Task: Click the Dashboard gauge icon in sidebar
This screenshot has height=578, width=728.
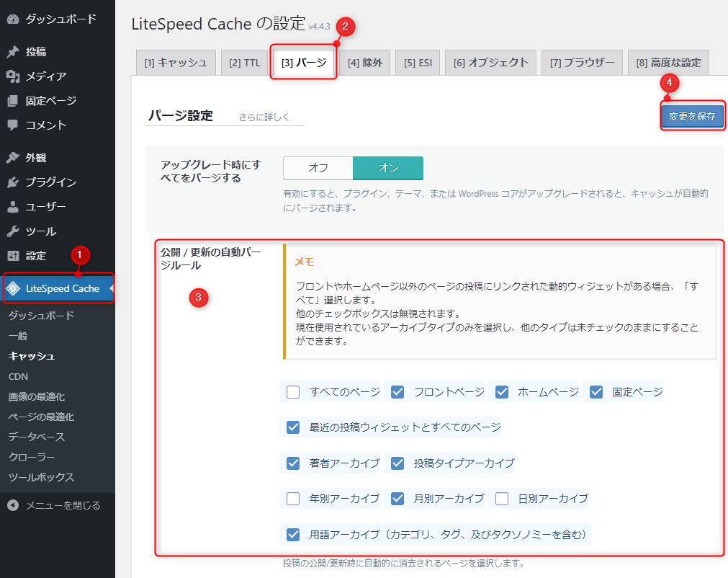Action: 13,19
